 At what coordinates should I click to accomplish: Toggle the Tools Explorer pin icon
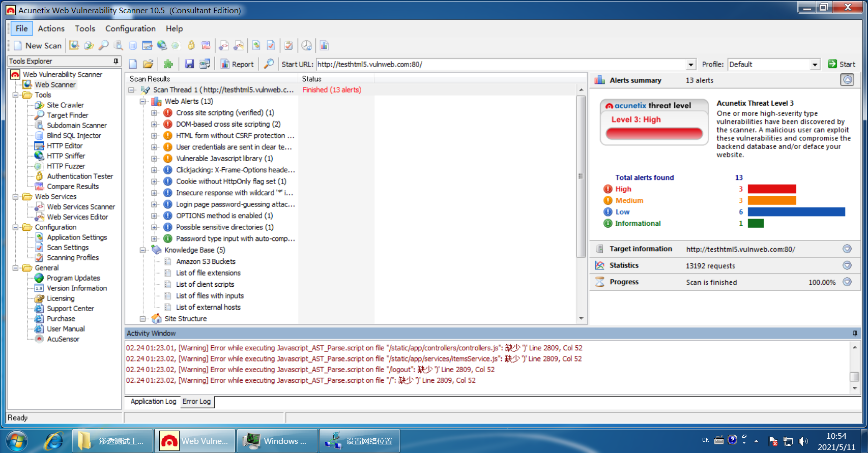point(116,61)
